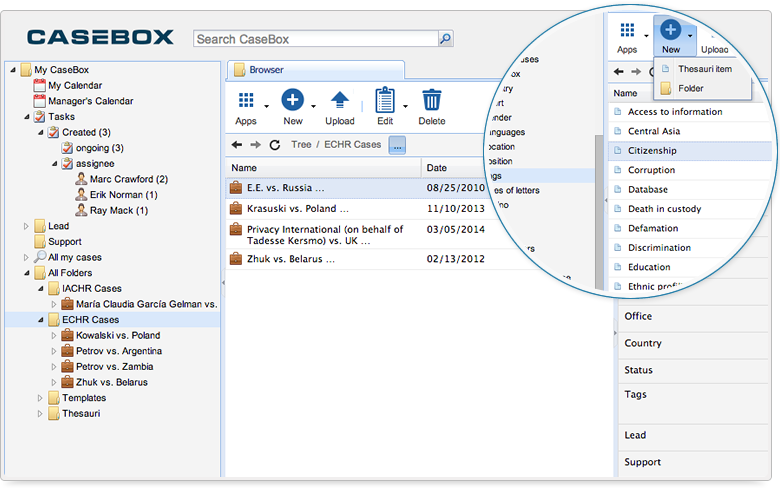Click the Upload arrow icon
This screenshot has width=780, height=500.
click(x=340, y=100)
